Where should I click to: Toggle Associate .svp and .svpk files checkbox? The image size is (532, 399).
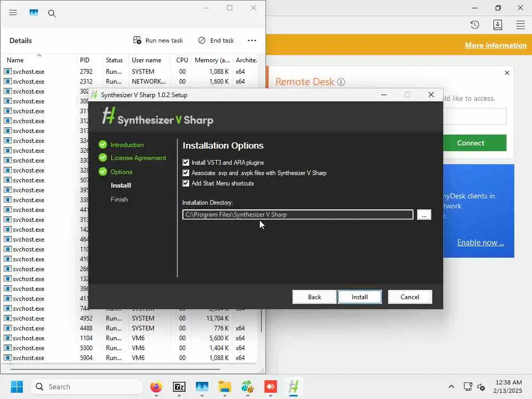185,172
